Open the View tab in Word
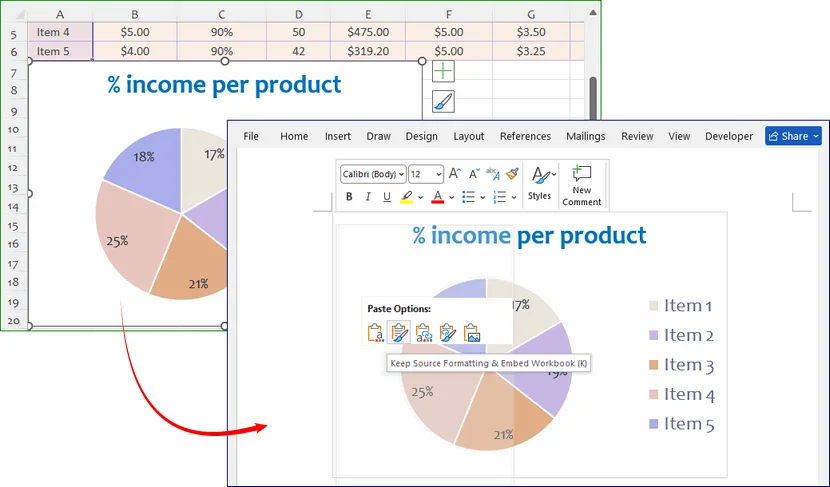This screenshot has width=830, height=487. (x=679, y=136)
